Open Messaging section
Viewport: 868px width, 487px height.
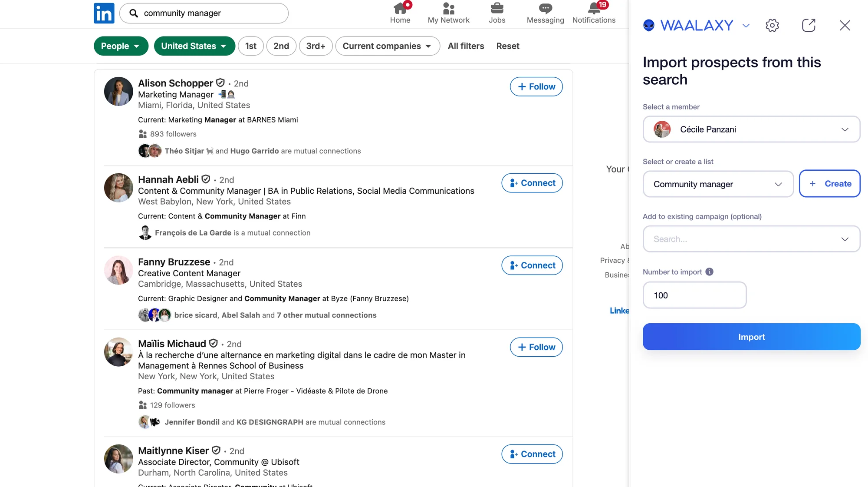point(545,13)
